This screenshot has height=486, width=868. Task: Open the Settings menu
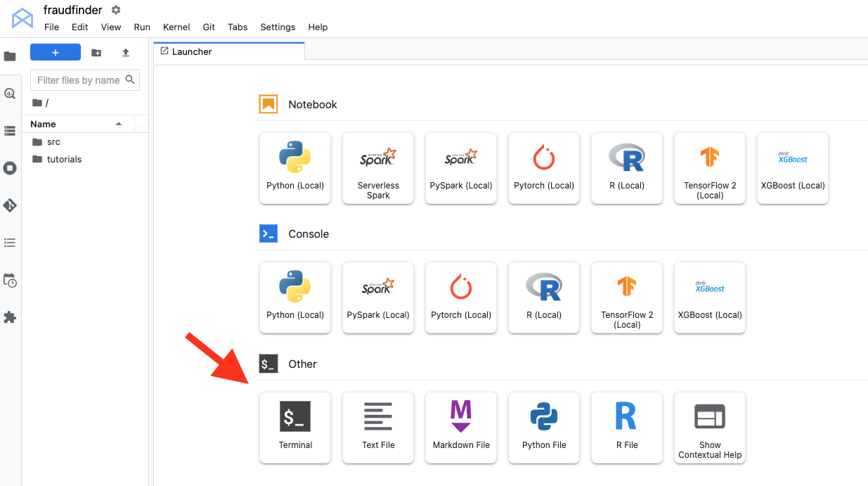click(278, 27)
